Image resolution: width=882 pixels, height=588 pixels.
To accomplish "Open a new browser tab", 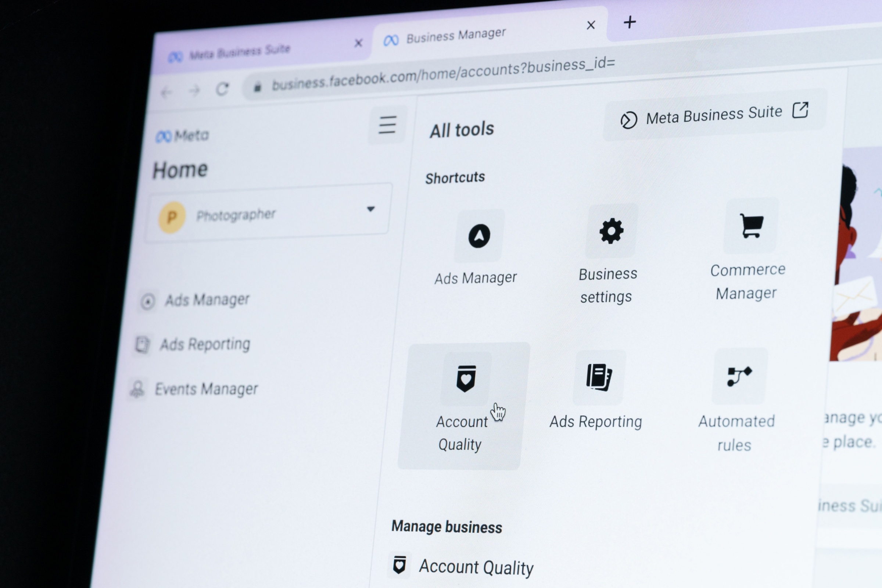I will [x=630, y=22].
